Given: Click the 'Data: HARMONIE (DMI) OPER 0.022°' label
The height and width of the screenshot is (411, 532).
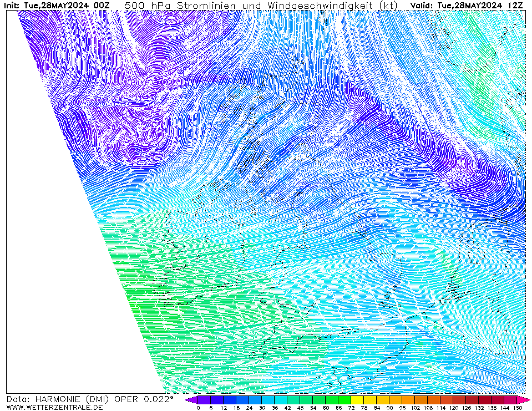Looking at the screenshot, I should pos(90,399).
